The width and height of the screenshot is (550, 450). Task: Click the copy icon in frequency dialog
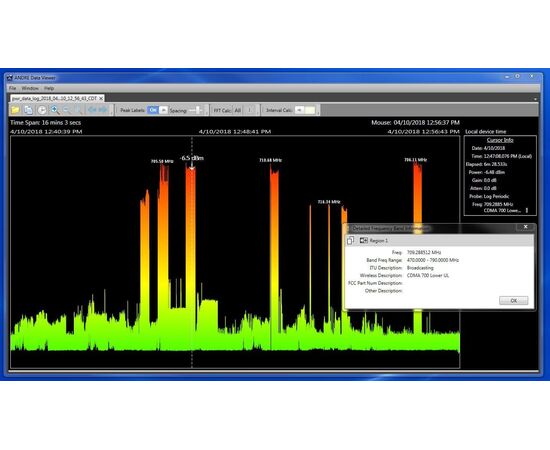click(x=350, y=240)
